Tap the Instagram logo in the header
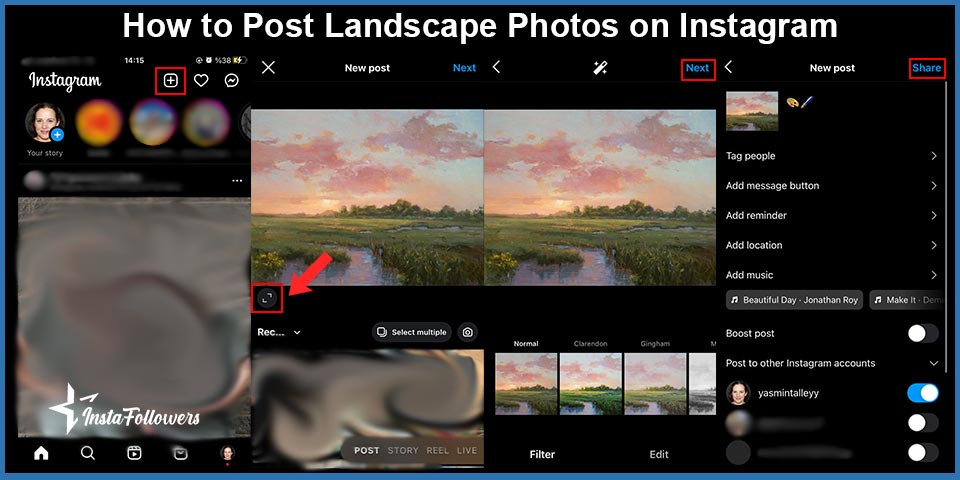The width and height of the screenshot is (960, 480). tap(65, 80)
